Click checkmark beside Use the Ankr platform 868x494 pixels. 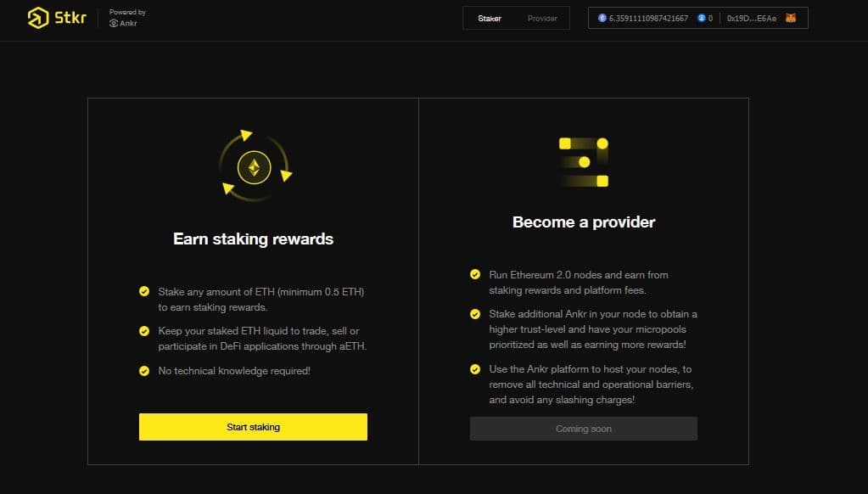(x=475, y=369)
